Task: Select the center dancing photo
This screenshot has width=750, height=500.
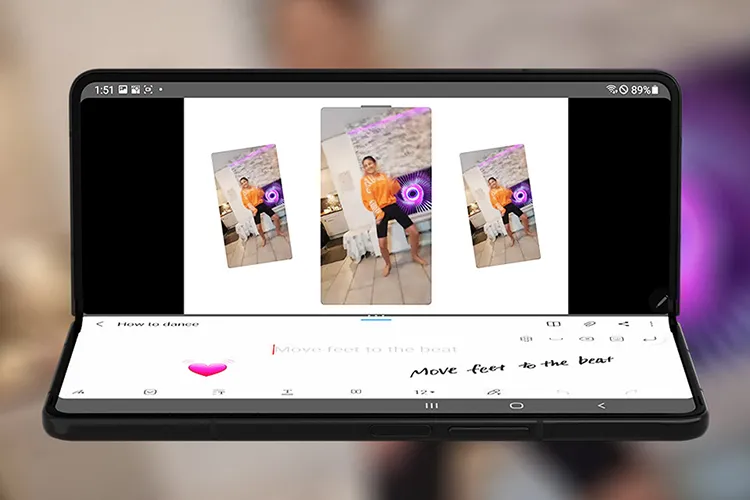Action: (376, 205)
